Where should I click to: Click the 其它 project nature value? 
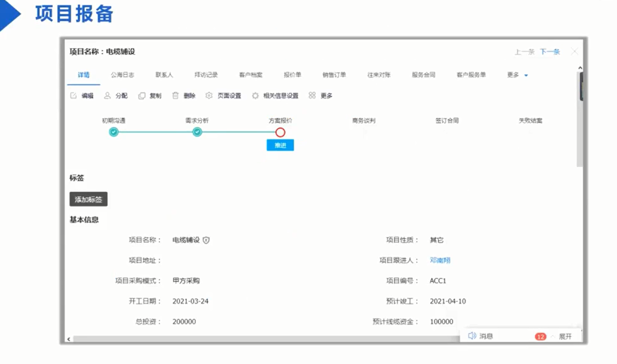(437, 240)
